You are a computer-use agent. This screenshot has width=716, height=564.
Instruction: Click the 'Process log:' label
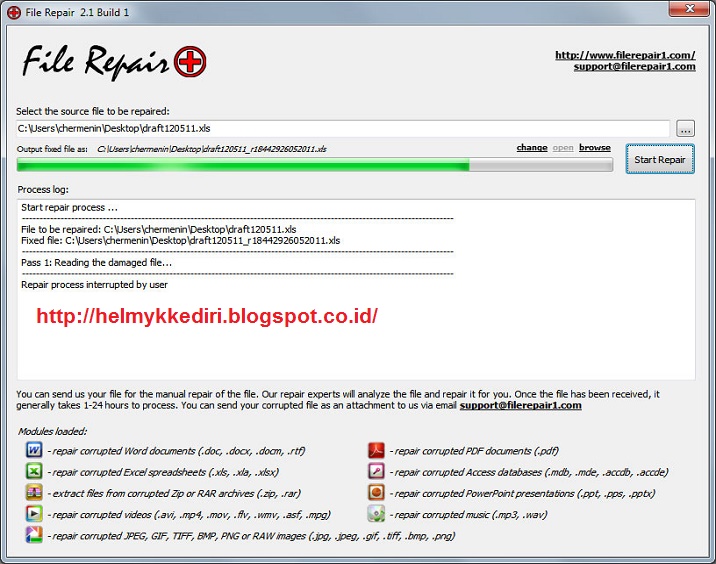(x=43, y=190)
